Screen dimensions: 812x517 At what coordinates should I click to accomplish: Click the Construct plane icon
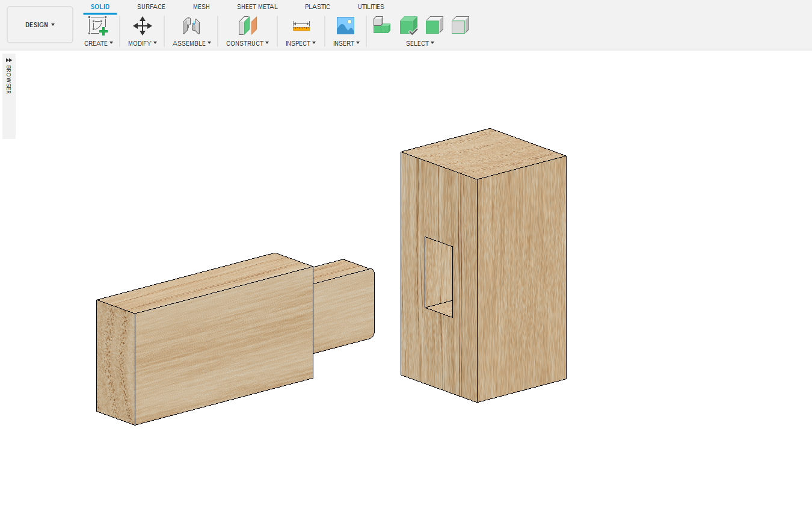pos(247,26)
